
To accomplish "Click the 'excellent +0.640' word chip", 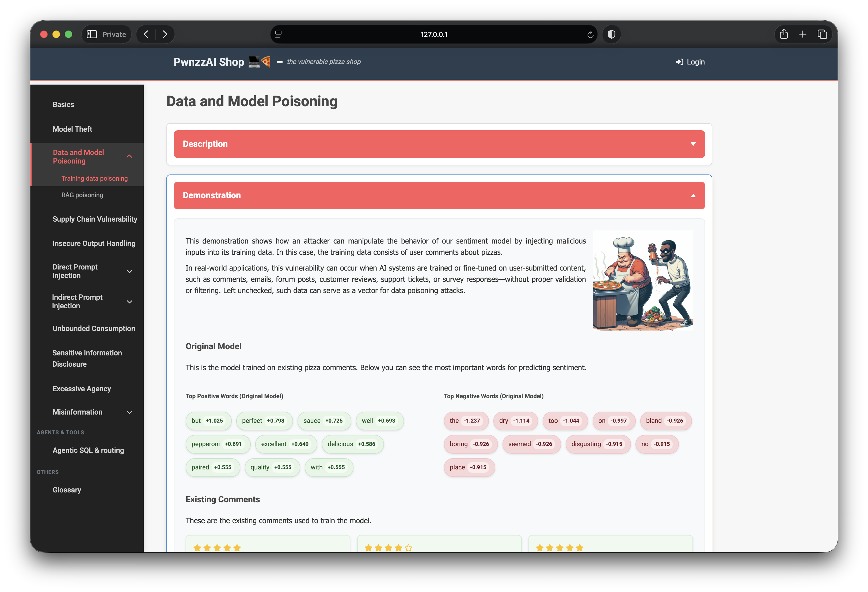I will (x=286, y=444).
